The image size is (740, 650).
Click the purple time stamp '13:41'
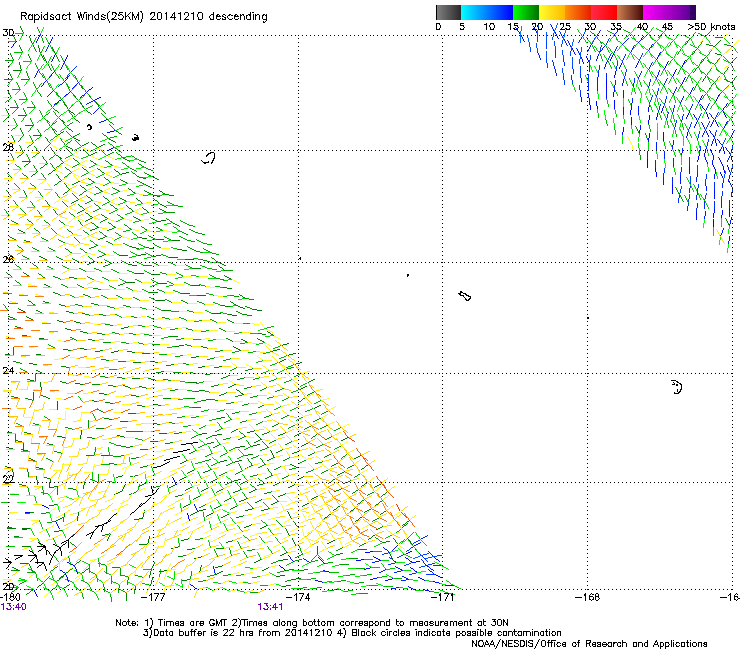270,607
